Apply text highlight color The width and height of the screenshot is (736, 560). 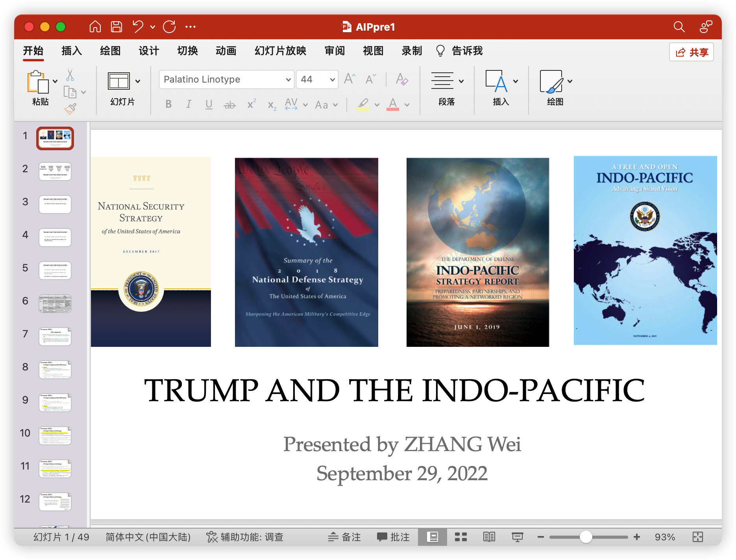[363, 104]
